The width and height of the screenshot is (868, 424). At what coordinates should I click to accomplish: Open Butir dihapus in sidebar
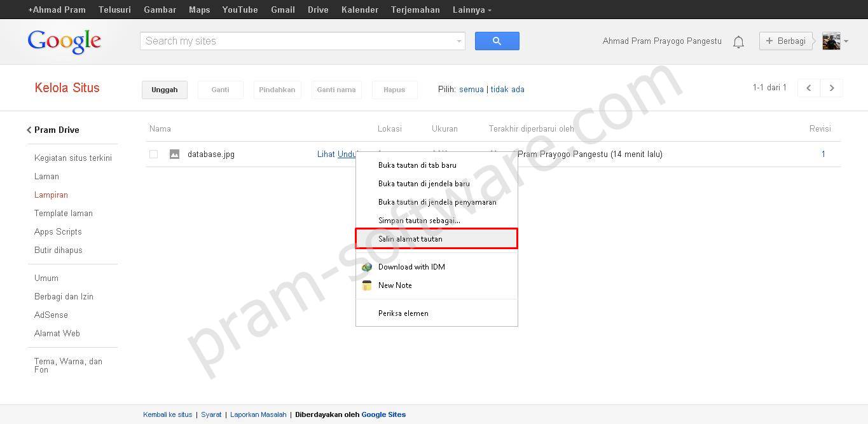59,250
